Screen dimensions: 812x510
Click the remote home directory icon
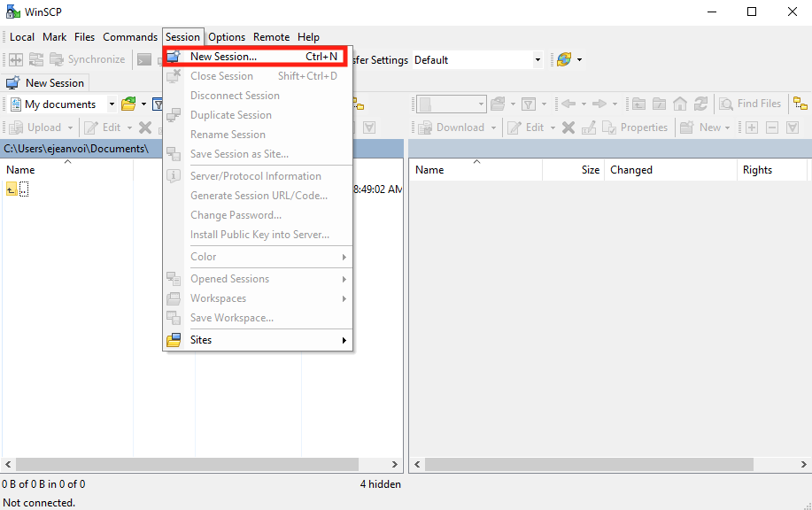680,104
